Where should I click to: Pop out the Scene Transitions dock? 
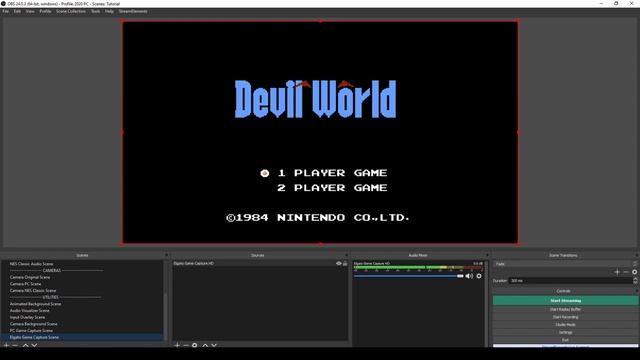(x=636, y=255)
